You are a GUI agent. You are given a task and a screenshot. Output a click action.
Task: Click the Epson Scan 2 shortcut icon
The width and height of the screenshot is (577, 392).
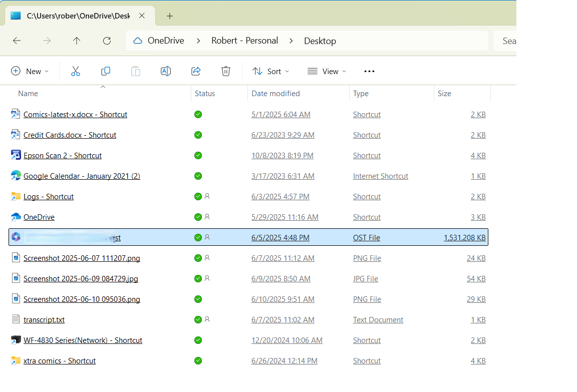16,155
